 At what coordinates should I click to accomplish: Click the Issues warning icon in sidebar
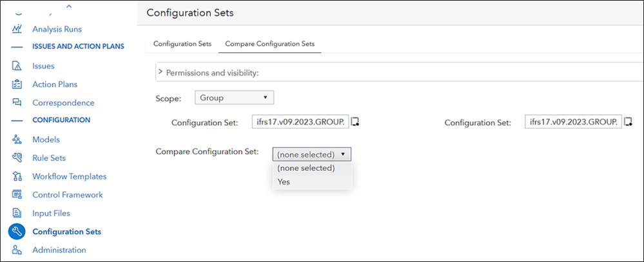click(x=17, y=66)
